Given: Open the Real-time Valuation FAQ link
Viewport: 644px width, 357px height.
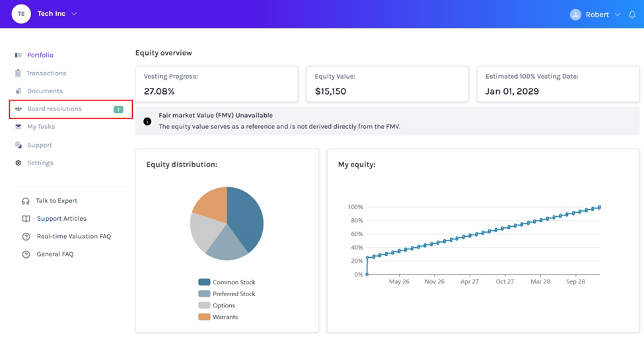Looking at the screenshot, I should point(73,237).
